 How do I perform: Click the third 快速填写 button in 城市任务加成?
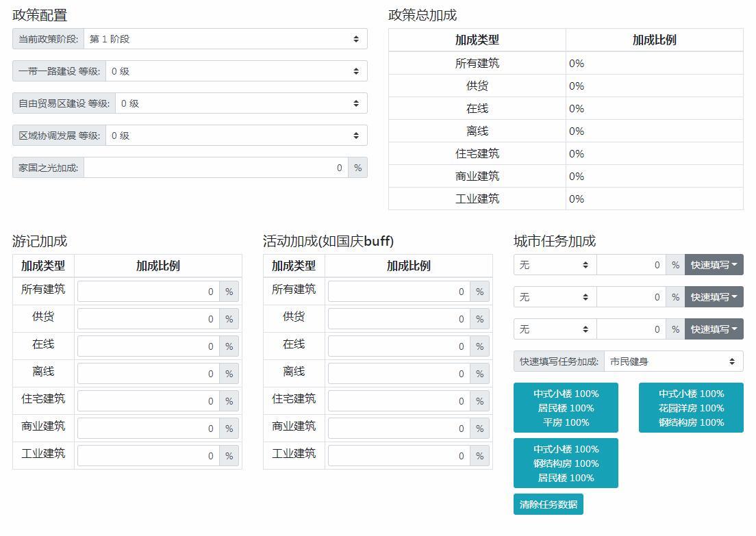tap(714, 329)
